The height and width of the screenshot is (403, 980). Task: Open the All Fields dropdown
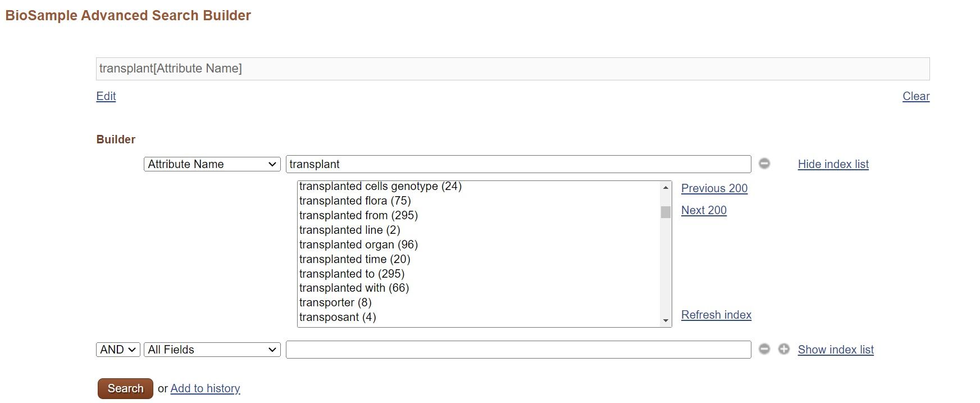tap(212, 350)
